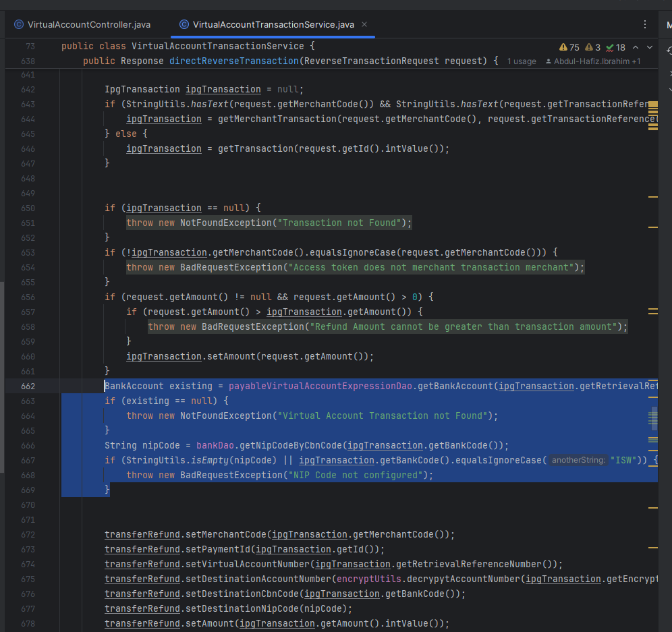
Task: Click line number 662 in the gutter
Action: coord(28,386)
